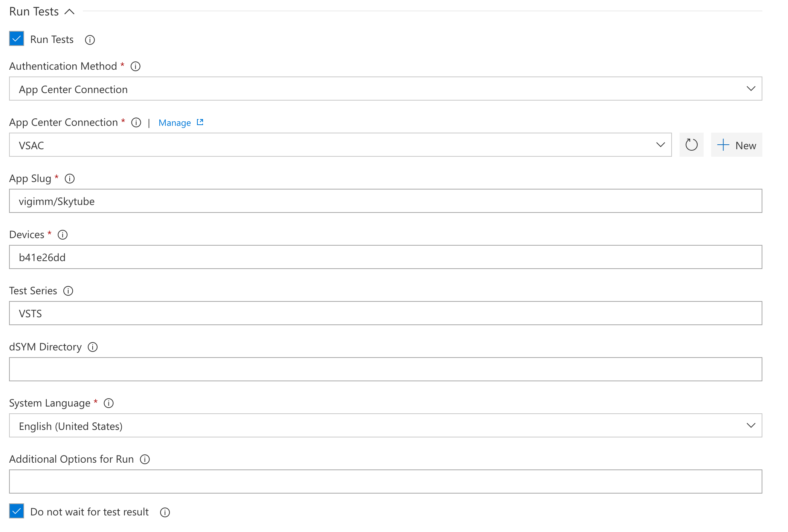The width and height of the screenshot is (788, 532).
Task: Click the refresh icon next to App Center Connection
Action: point(690,145)
